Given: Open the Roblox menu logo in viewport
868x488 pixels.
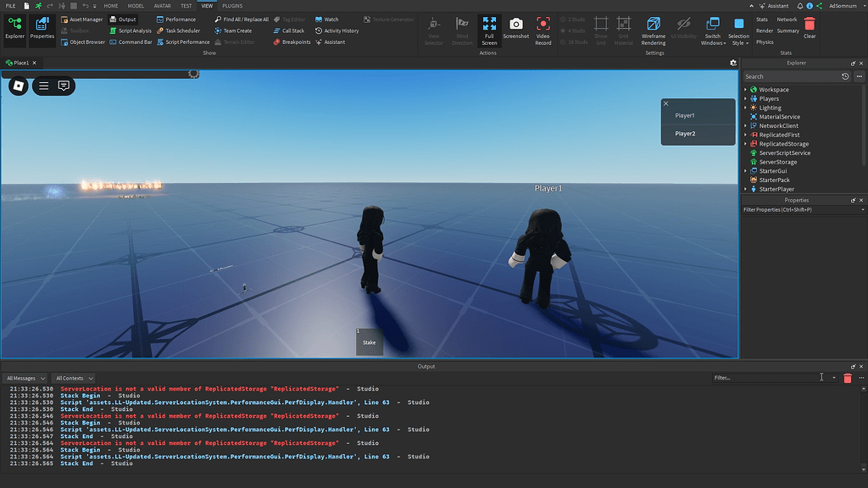Looking at the screenshot, I should coord(19,86).
